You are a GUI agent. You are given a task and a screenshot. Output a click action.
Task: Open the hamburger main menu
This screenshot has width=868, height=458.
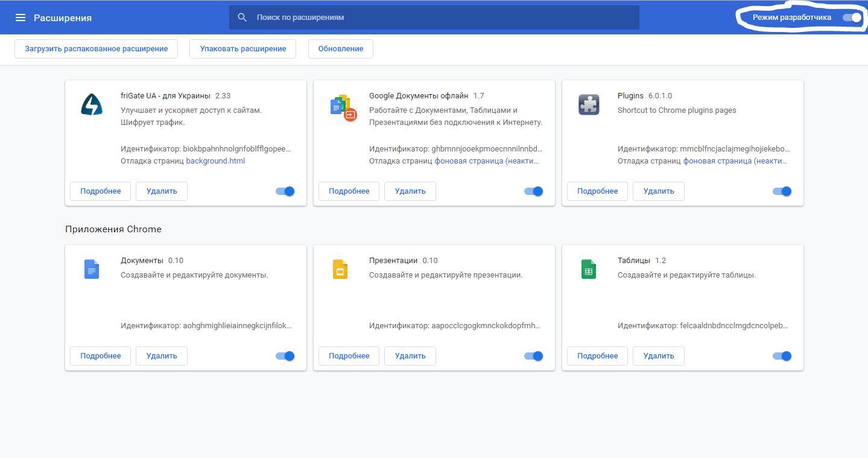click(21, 17)
